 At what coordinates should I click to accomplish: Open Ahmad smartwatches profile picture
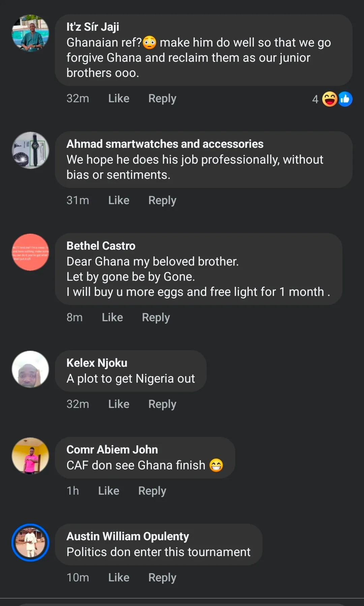coord(30,150)
